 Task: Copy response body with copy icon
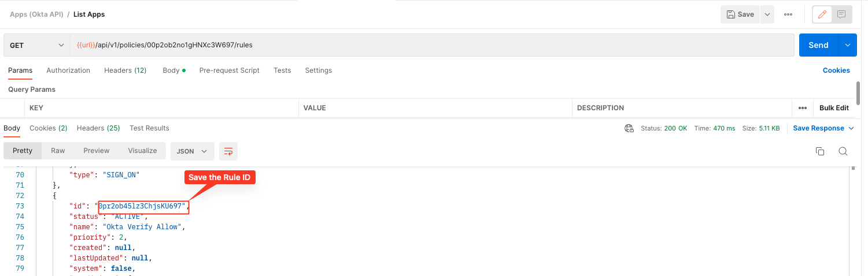click(x=819, y=151)
